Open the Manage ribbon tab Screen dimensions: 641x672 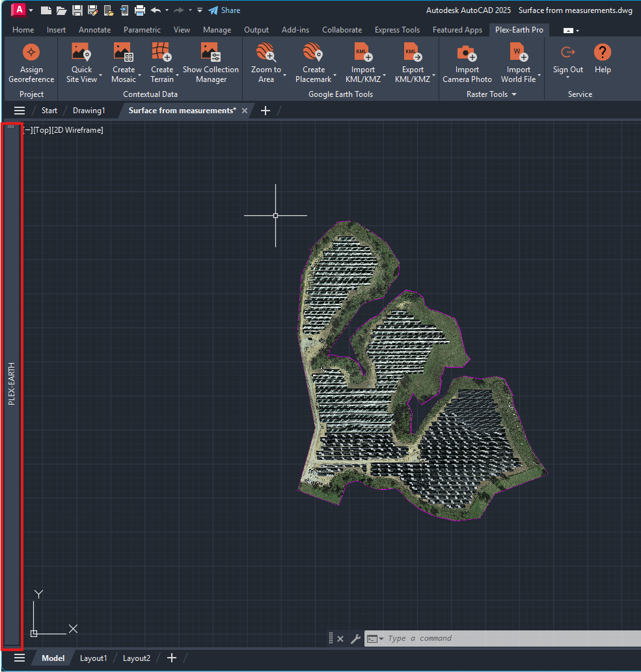[x=217, y=29]
